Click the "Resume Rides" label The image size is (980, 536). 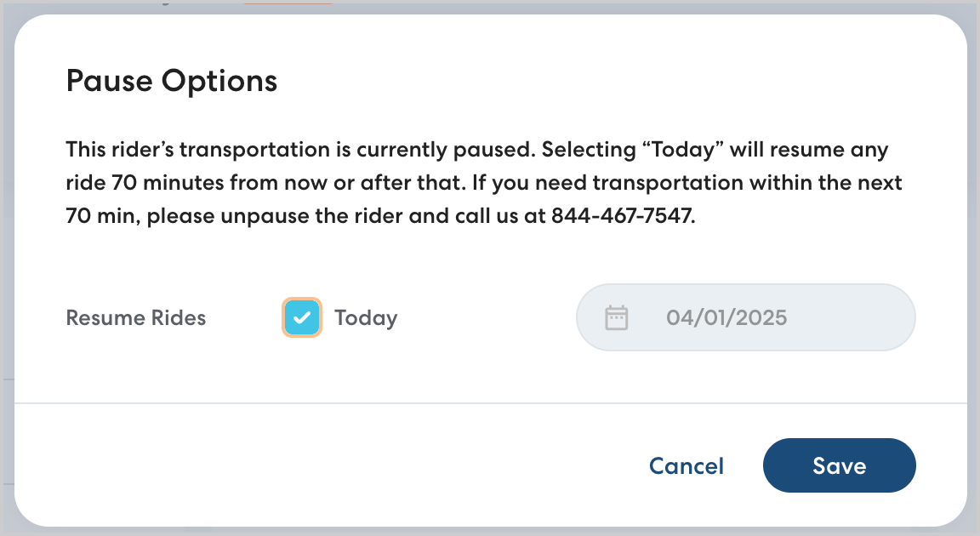tap(136, 318)
